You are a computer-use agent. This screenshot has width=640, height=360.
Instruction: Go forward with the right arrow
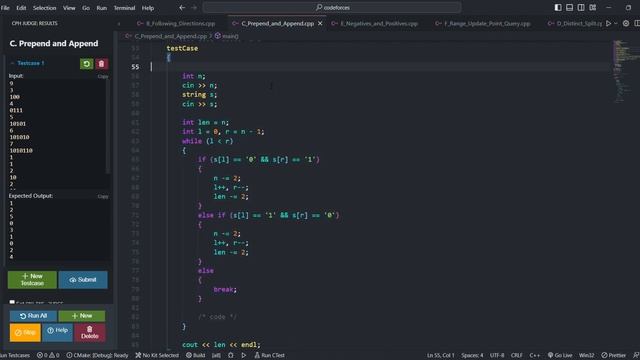click(194, 7)
